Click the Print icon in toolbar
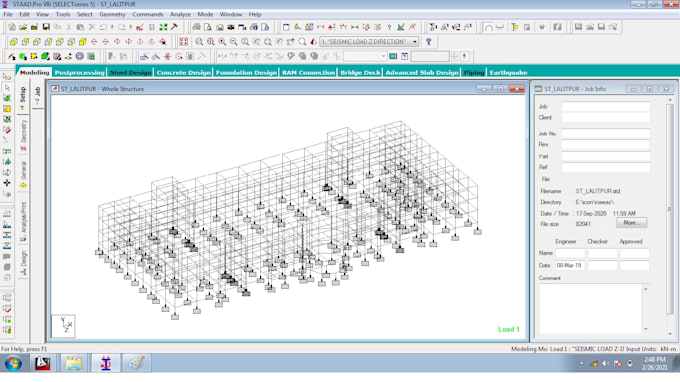This screenshot has width=680, height=382. point(196,27)
